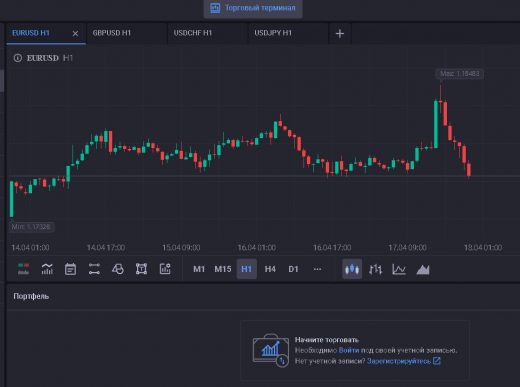This screenshot has height=387, width=520.
Task: Open the external link icon after Зарегистрируйтесь
Action: tap(437, 361)
